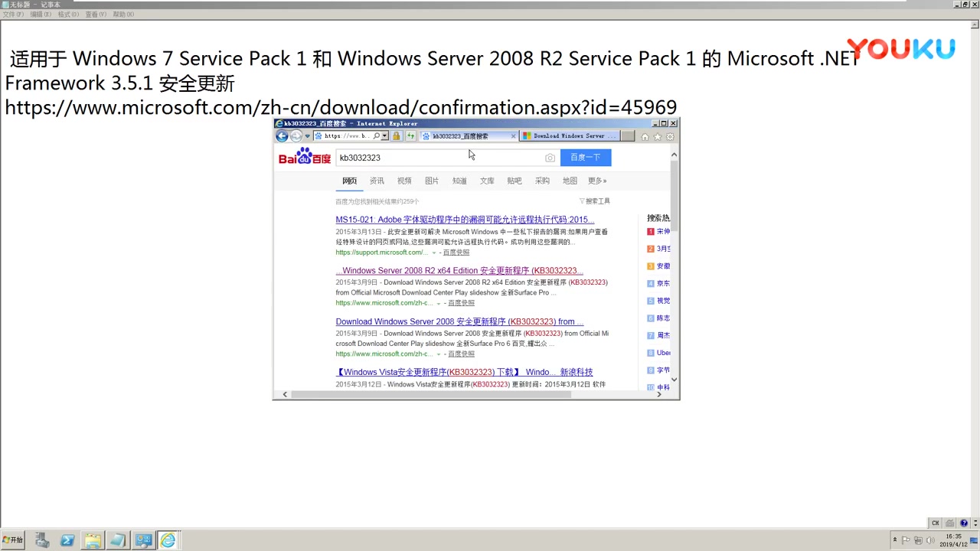This screenshot has height=551, width=980.
Task: Click the 百度一下 search button
Action: (586, 158)
